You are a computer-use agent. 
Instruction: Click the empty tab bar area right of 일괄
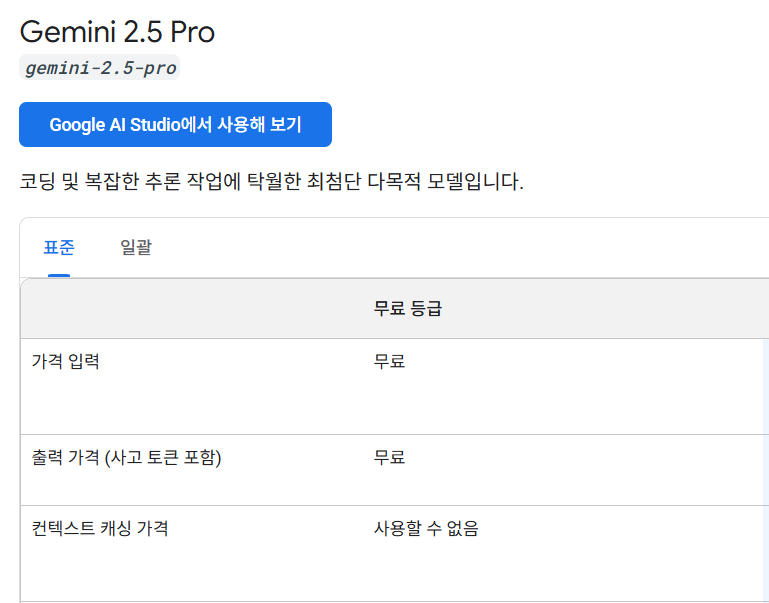coord(450,247)
